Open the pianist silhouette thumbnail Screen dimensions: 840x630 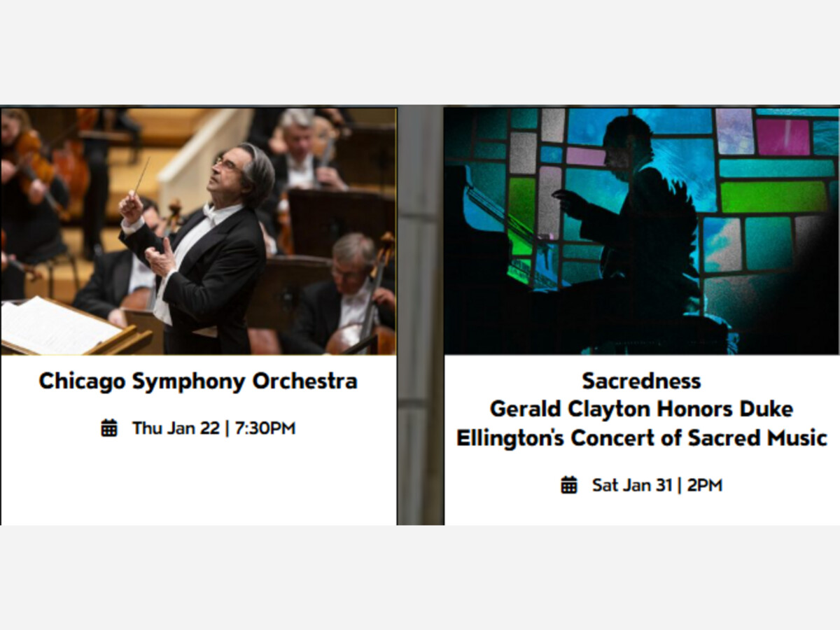(641, 231)
